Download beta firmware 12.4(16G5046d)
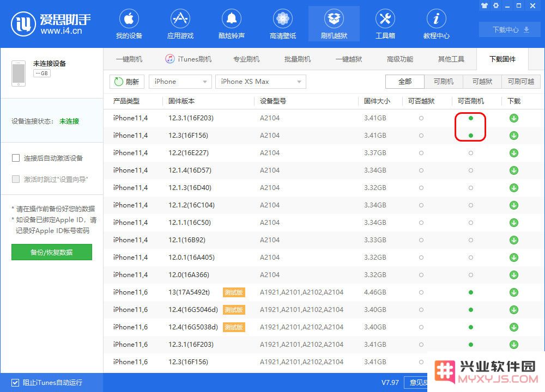This screenshot has height=392, width=545. pos(514,310)
